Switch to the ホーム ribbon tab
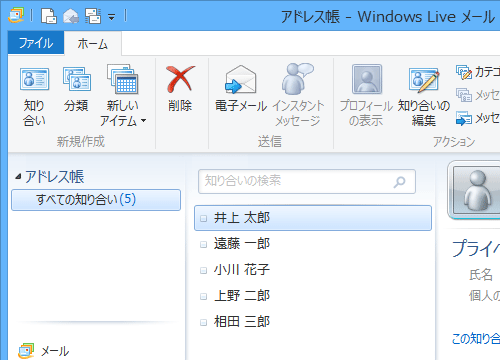 [x=93, y=44]
